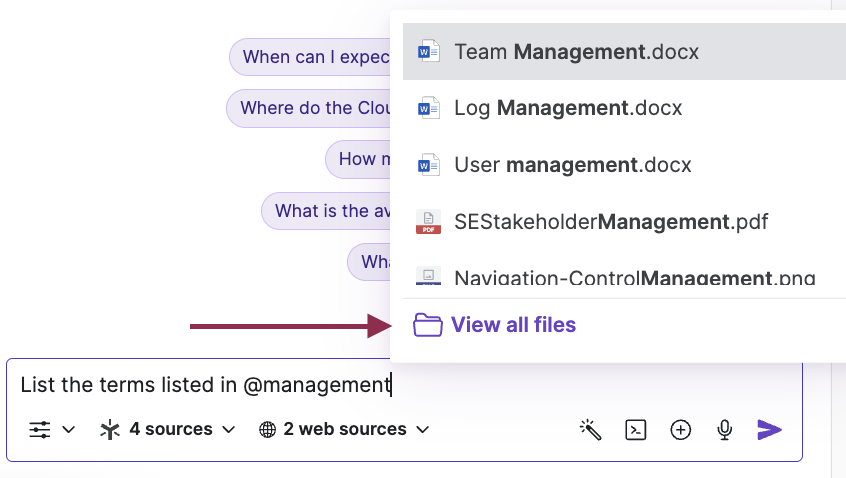Image resolution: width=846 pixels, height=478 pixels.
Task: Click the sources asterisk icon
Action: [110, 429]
